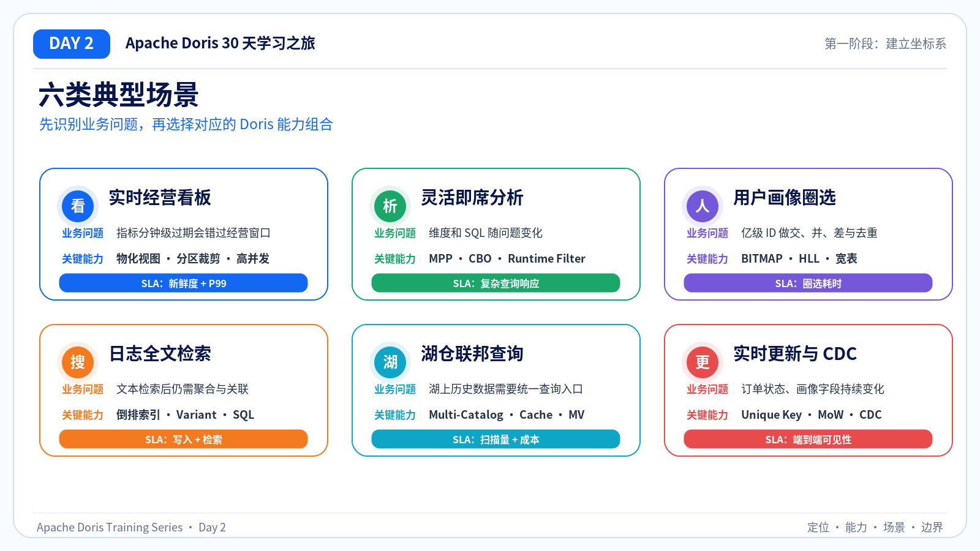Select the SLA: 扫描量 + 成本 bar
Screen dimensions: 980x551
coord(496,440)
